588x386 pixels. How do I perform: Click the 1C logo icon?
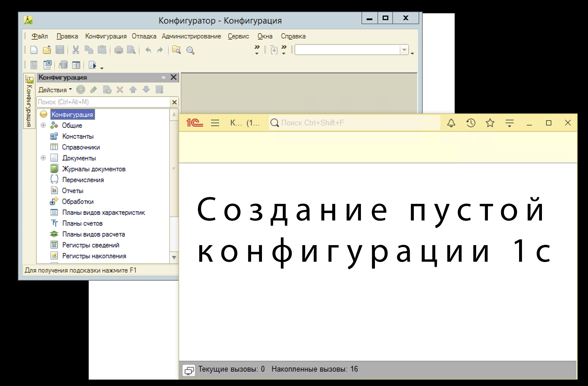click(x=195, y=123)
